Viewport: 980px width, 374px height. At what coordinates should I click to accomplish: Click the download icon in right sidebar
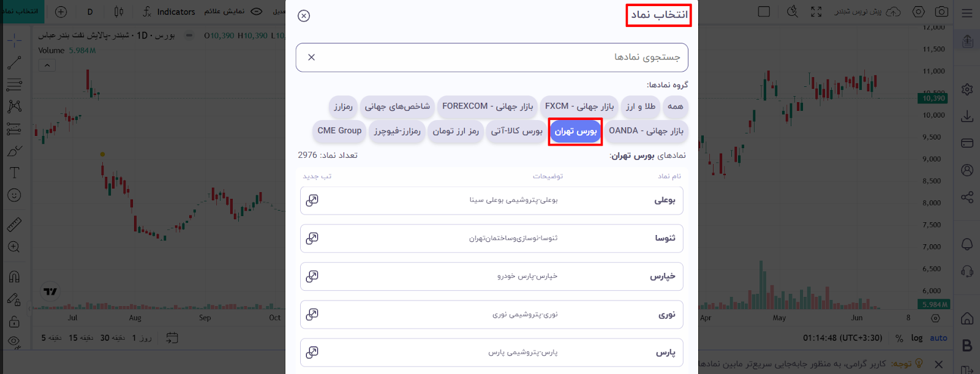pyautogui.click(x=967, y=116)
